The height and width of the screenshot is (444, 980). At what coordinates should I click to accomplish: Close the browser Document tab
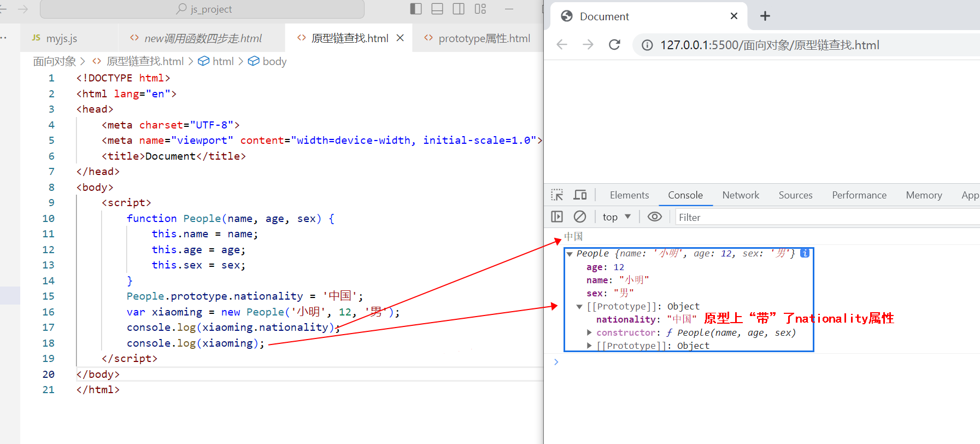[x=734, y=16]
